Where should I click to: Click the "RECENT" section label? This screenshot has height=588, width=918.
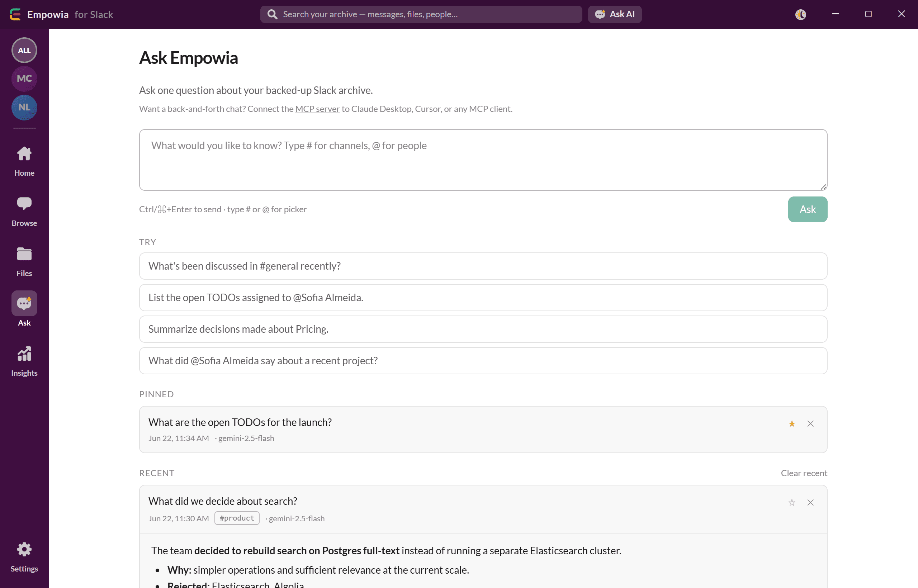click(157, 473)
